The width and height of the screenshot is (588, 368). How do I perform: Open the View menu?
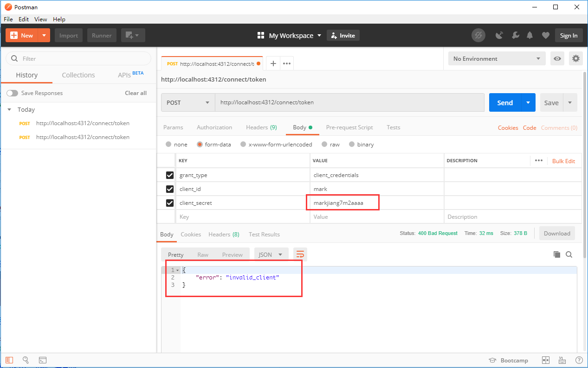(41, 19)
